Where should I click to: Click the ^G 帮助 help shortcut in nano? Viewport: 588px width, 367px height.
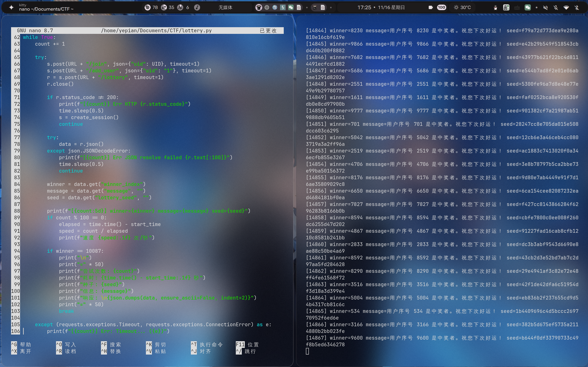[21, 344]
